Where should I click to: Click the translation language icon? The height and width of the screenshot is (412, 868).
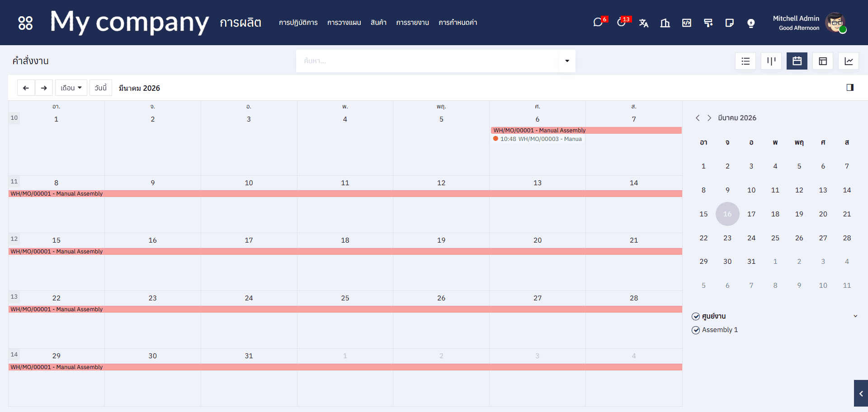(644, 23)
